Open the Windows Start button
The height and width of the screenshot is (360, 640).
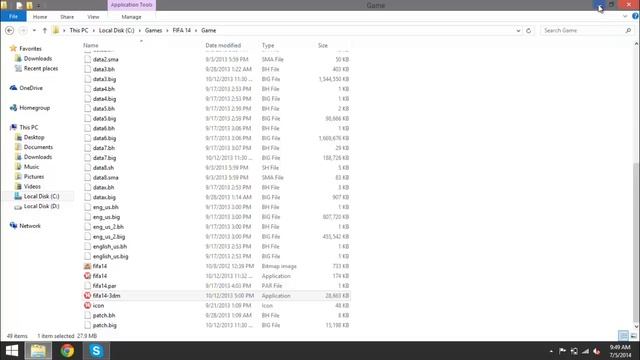[12, 351]
